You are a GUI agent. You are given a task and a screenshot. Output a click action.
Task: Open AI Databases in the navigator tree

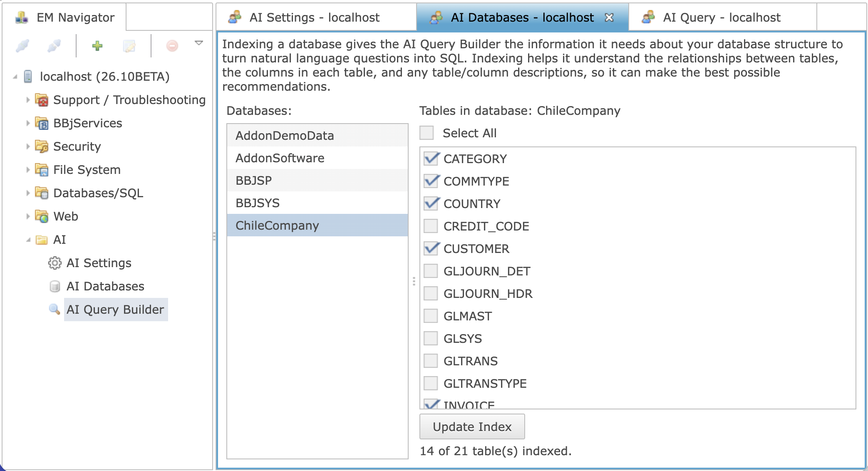click(x=105, y=286)
